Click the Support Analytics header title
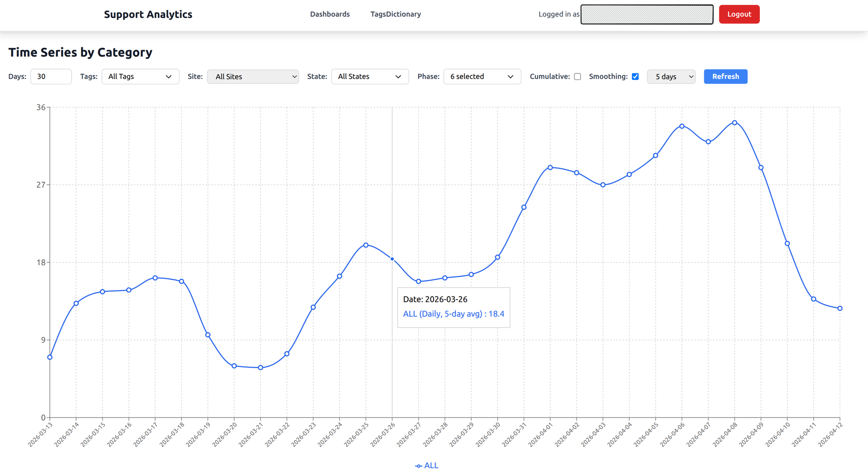Image resolution: width=868 pixels, height=470 pixels. [x=148, y=14]
